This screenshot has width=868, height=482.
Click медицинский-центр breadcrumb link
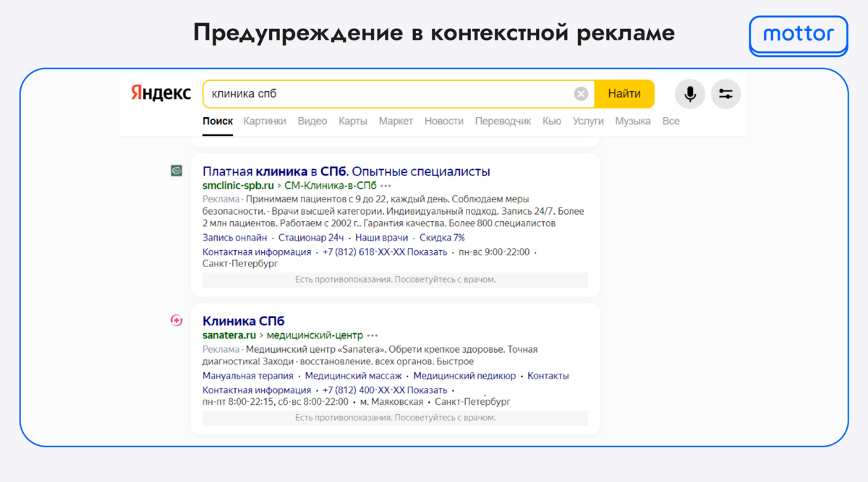pyautogui.click(x=315, y=335)
